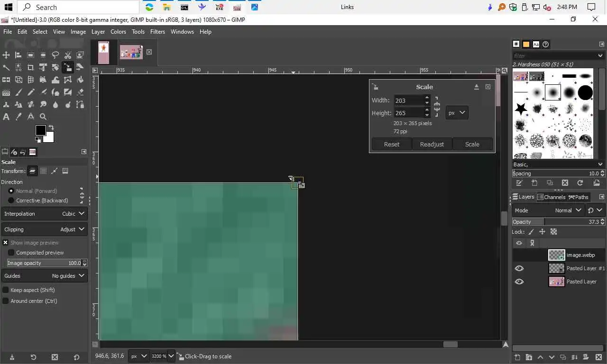Screen dimensions: 607x364
Task: Switch to the Channels tab
Action: tap(552, 197)
